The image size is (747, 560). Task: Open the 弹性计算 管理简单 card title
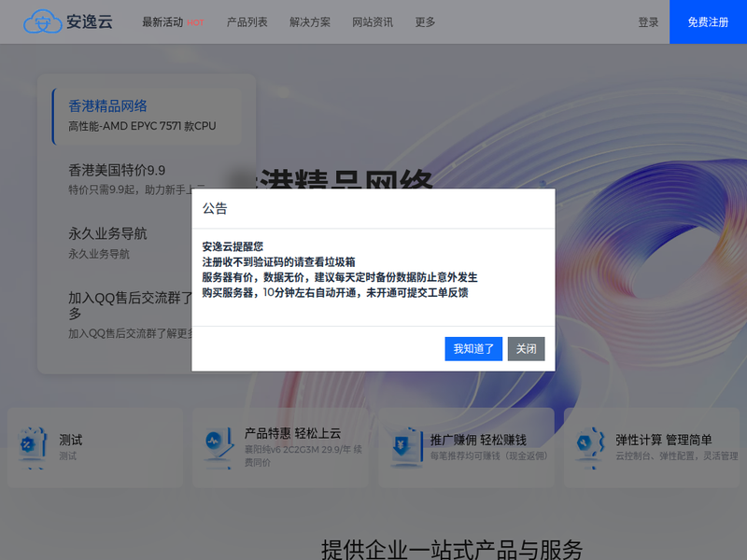click(x=664, y=440)
